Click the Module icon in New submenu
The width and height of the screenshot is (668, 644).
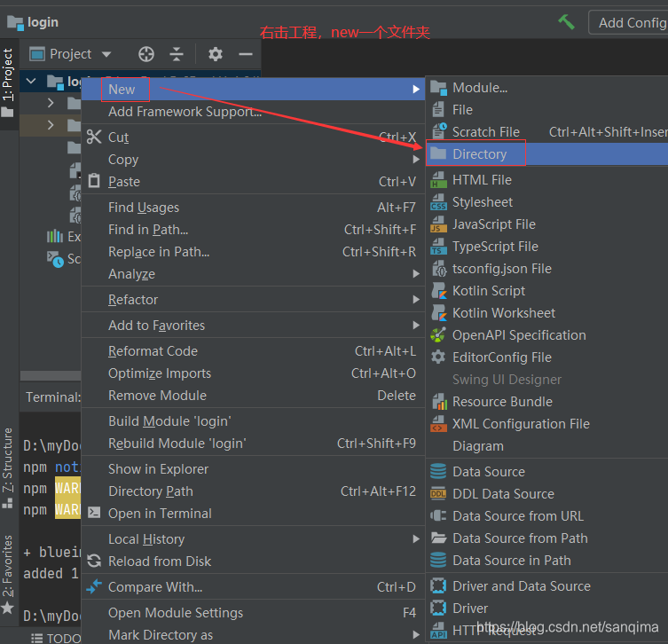click(438, 88)
